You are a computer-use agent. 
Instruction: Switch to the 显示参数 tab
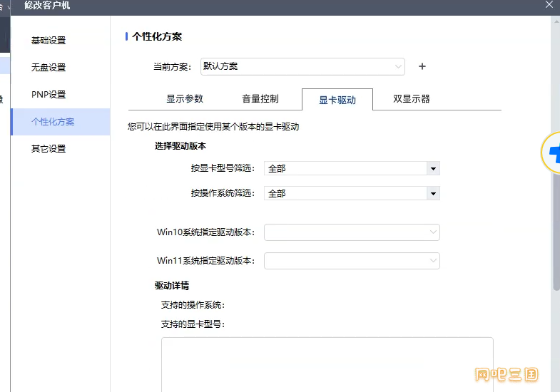185,99
